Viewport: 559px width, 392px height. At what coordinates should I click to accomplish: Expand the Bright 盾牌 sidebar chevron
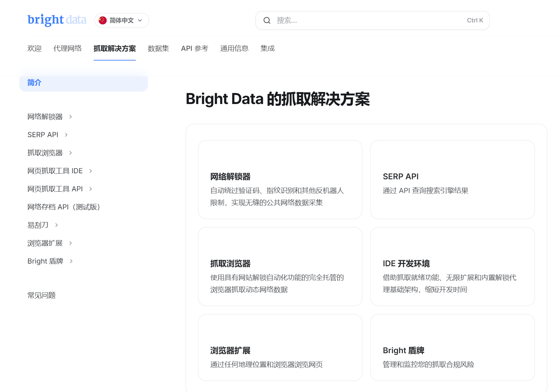[x=71, y=261]
